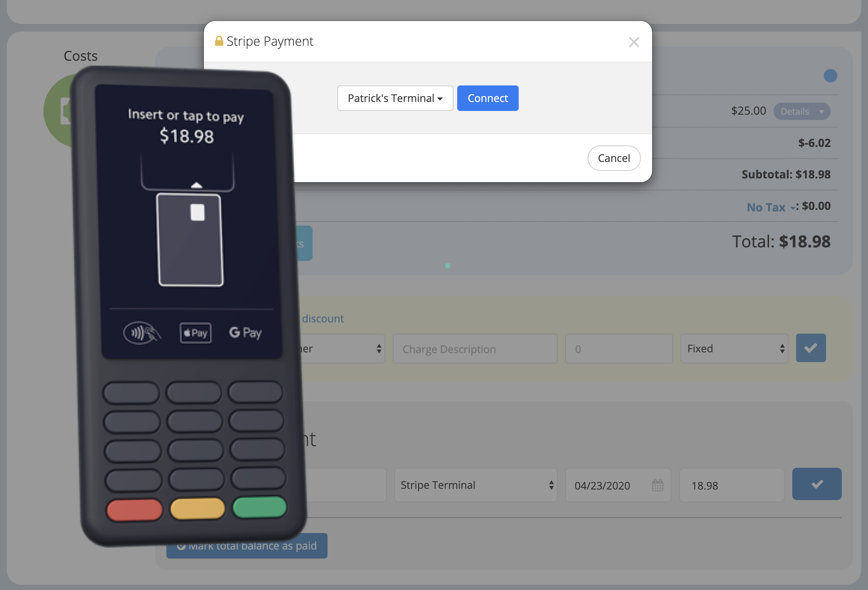The image size is (868, 590).
Task: Click the card illustration on terminal screen
Action: point(190,240)
